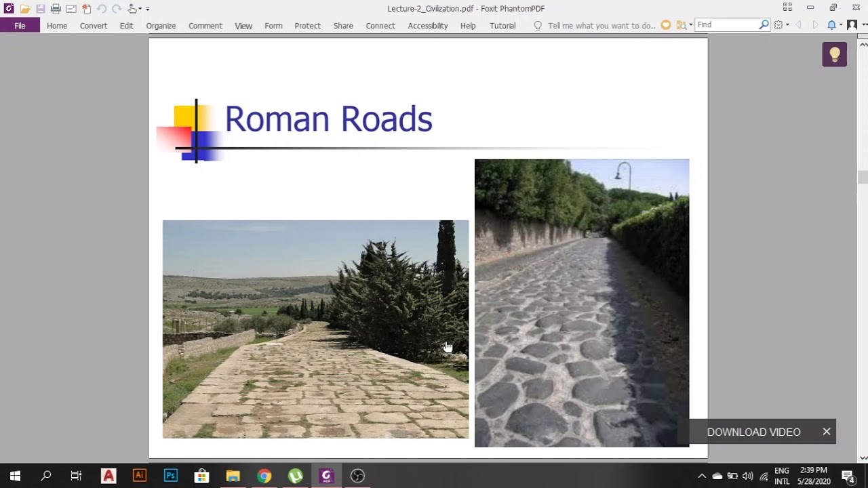This screenshot has height=488, width=868.
Task: Undo the last action
Action: (102, 9)
